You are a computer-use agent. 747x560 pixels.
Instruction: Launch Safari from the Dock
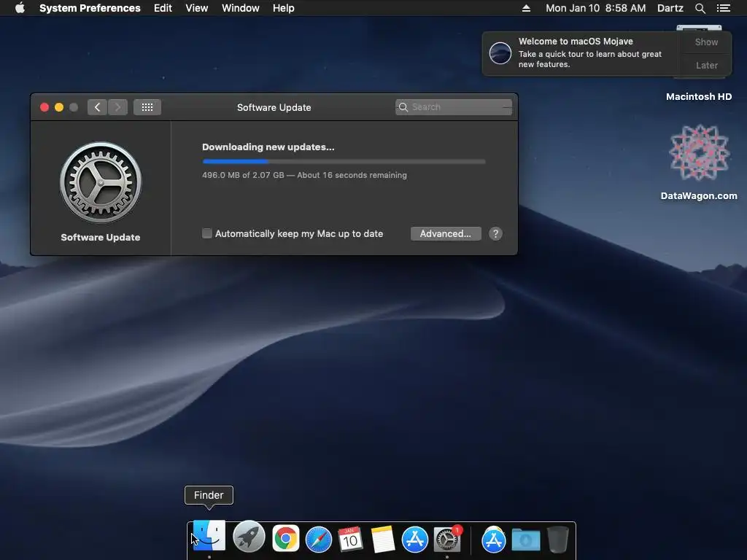click(x=318, y=539)
